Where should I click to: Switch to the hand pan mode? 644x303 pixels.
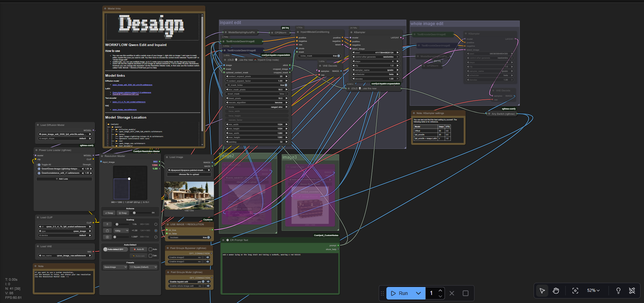pyautogui.click(x=556, y=291)
